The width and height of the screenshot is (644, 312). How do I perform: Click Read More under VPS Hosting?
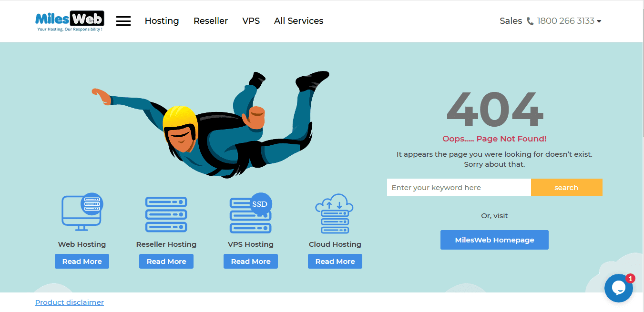pos(251,261)
